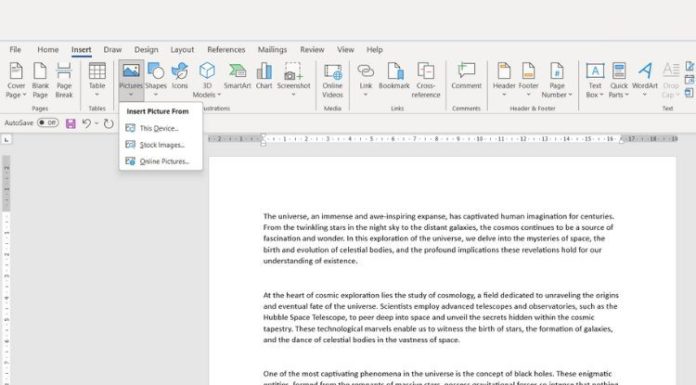The height and width of the screenshot is (385, 696).
Task: Undo the last action
Action: 87,123
